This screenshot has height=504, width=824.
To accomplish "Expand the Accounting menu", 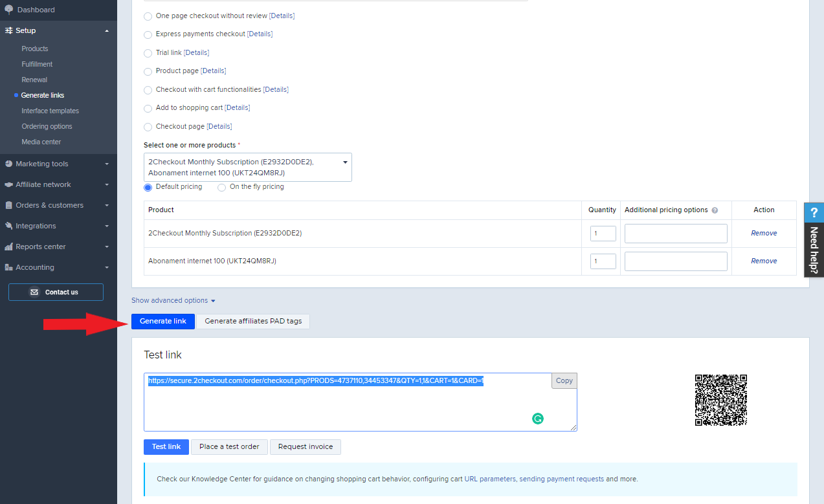I will (x=107, y=267).
